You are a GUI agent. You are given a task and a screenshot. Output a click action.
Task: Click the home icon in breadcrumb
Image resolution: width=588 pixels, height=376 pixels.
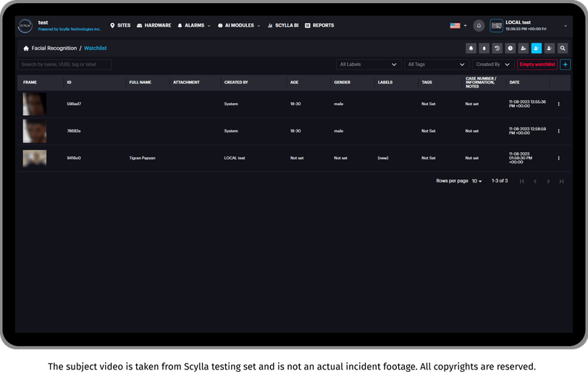(26, 48)
